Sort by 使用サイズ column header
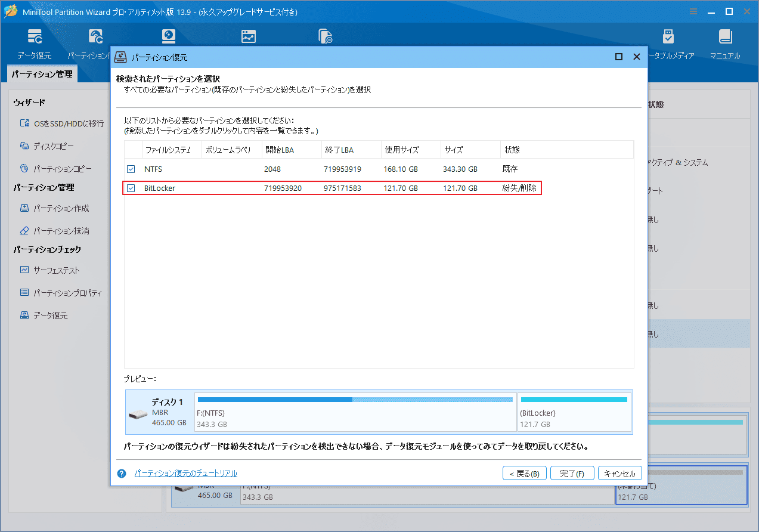Screen dimensions: 759x532 [410, 150]
